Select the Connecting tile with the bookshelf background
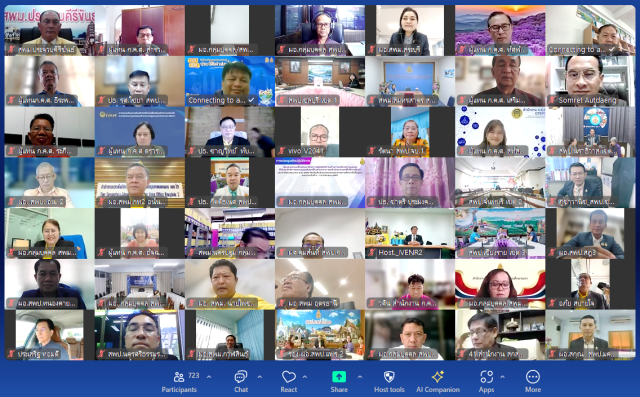 590,30
